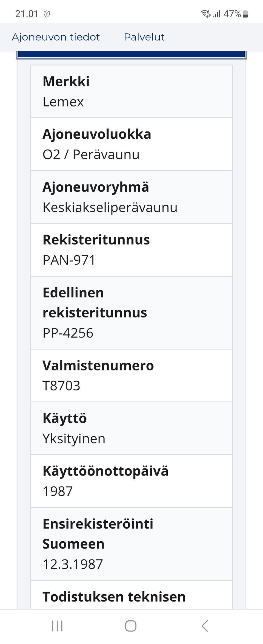Tap the shield icon in status bar
Viewport: 263px width, 644px height.
point(47,14)
